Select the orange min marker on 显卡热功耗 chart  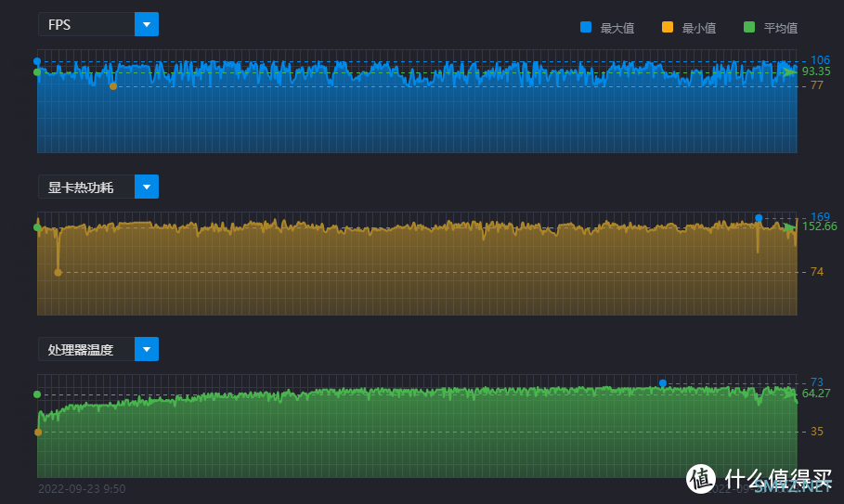58,273
